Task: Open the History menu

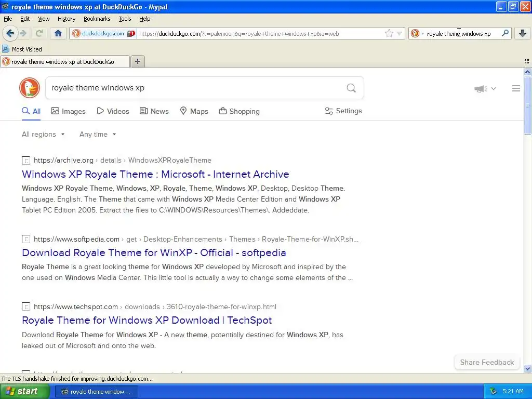Action: pyautogui.click(x=66, y=19)
